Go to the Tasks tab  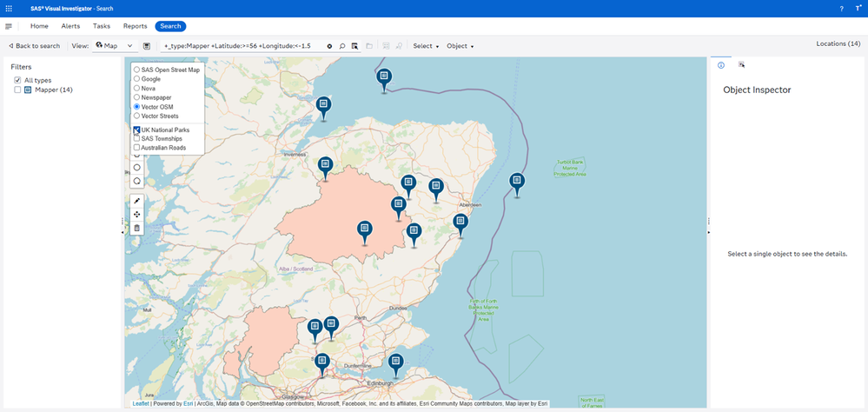(102, 26)
